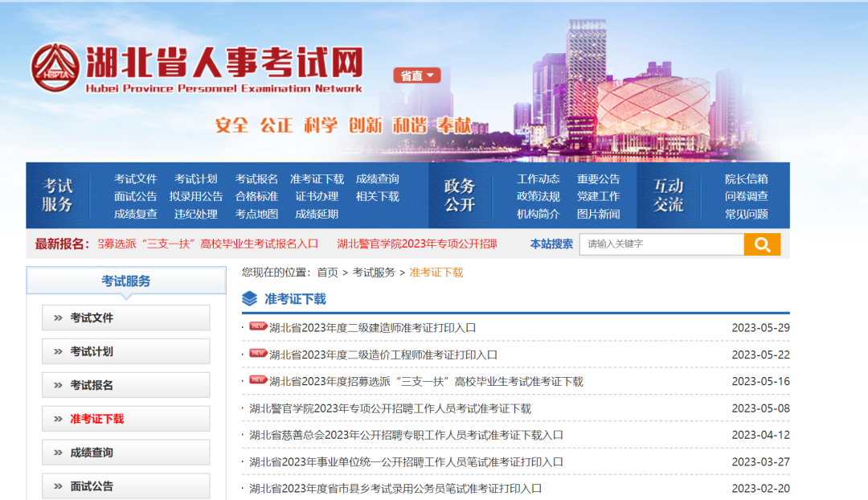Click the » arrow icon on 面试公告 button
Image resolution: width=868 pixels, height=500 pixels.
coord(58,485)
